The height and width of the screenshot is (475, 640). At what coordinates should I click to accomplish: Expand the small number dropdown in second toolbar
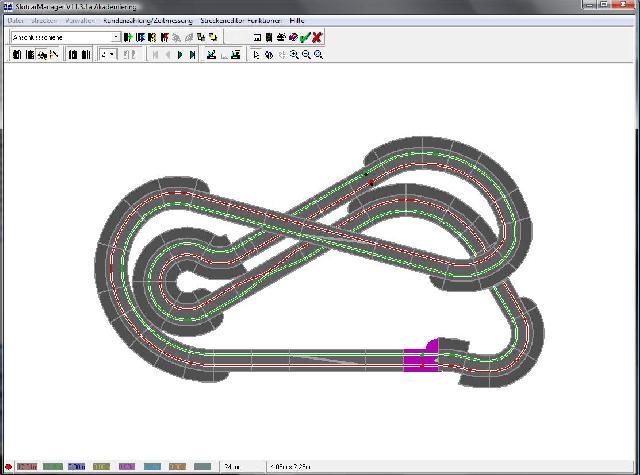pyautogui.click(x=113, y=55)
